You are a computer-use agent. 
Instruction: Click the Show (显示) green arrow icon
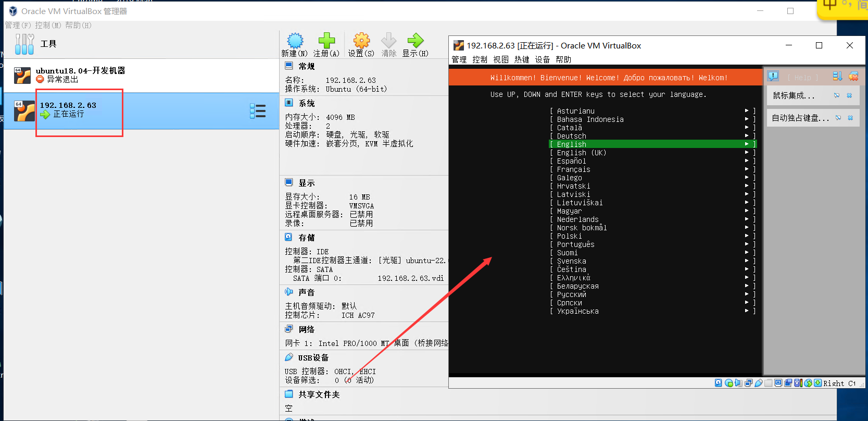point(415,40)
